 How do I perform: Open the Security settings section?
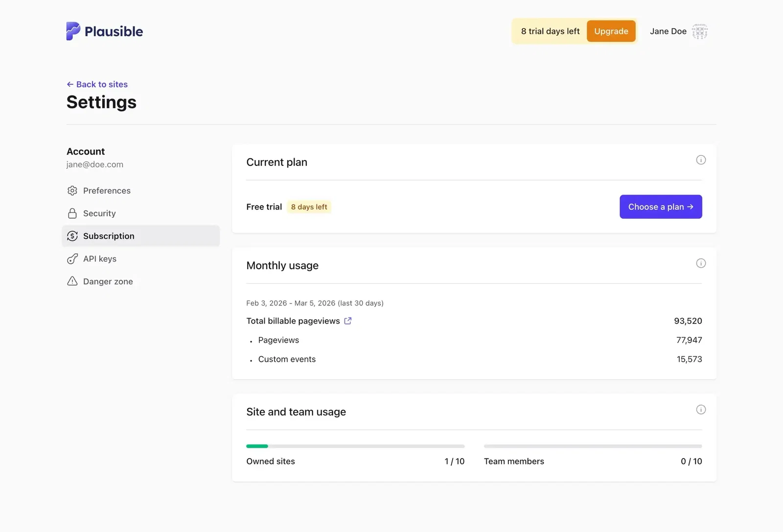point(99,213)
